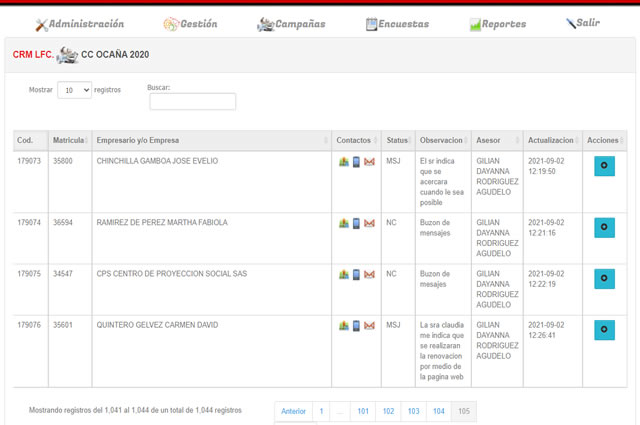The width and height of the screenshot is (640, 425).
Task: Sort the table by the Status column
Action: [x=398, y=140]
